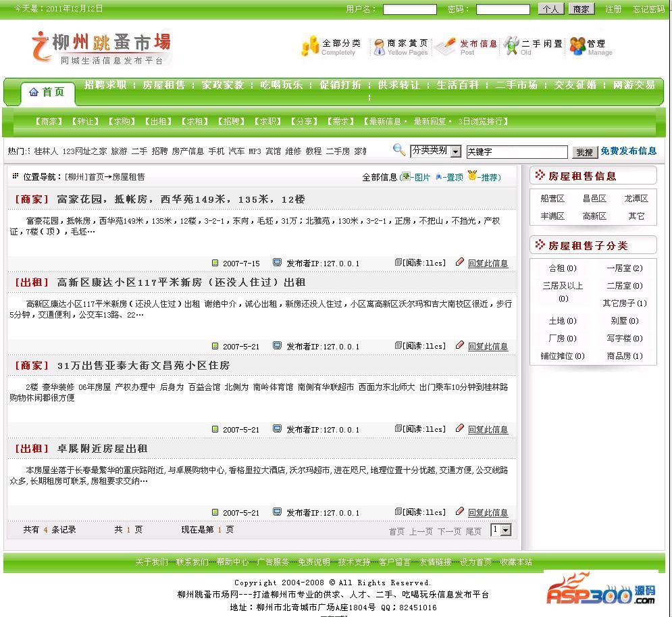Click the home icon on 首页 tab
This screenshot has width=672, height=617.
pyautogui.click(x=34, y=92)
